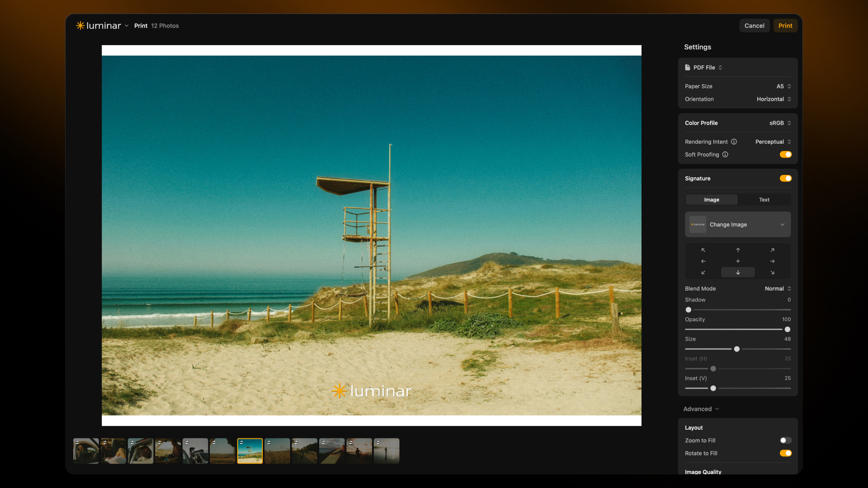Select the bicycle photo thumbnail

click(195, 451)
